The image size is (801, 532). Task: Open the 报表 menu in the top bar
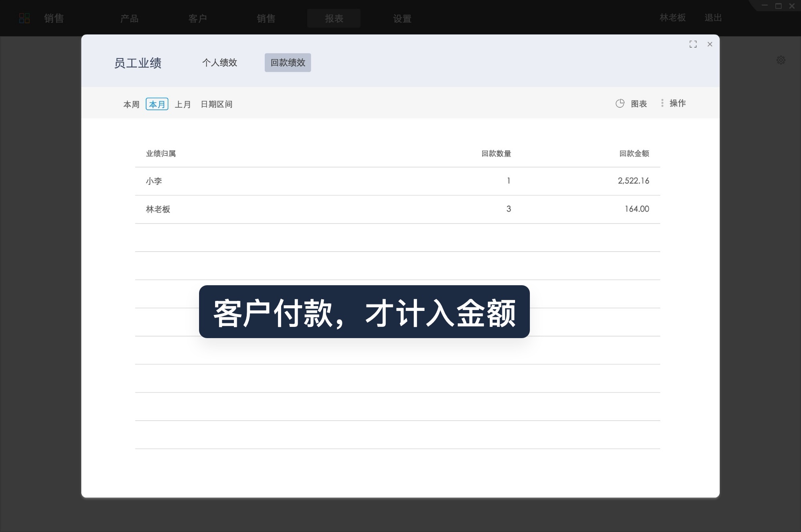[x=334, y=18]
